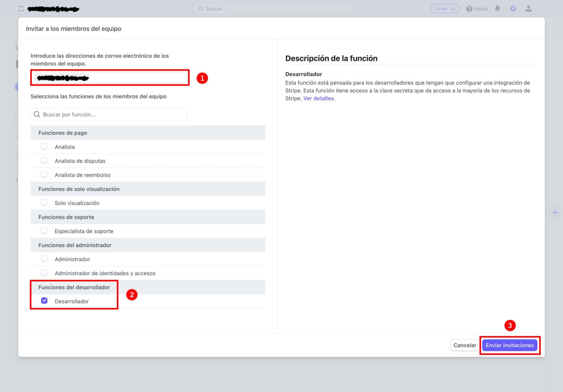Enable Administrador de identidades y accesos
Viewport: 563px width, 392px height.
(x=44, y=272)
